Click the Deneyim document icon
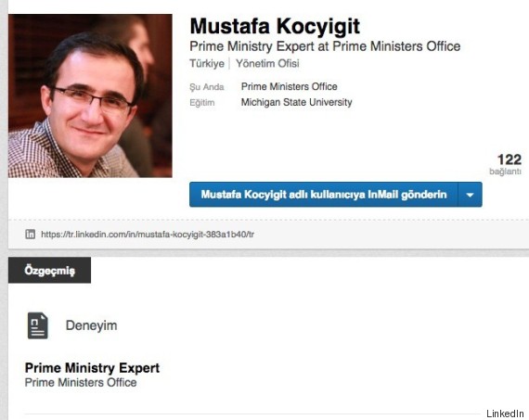The width and height of the screenshot is (529, 420). point(37,325)
